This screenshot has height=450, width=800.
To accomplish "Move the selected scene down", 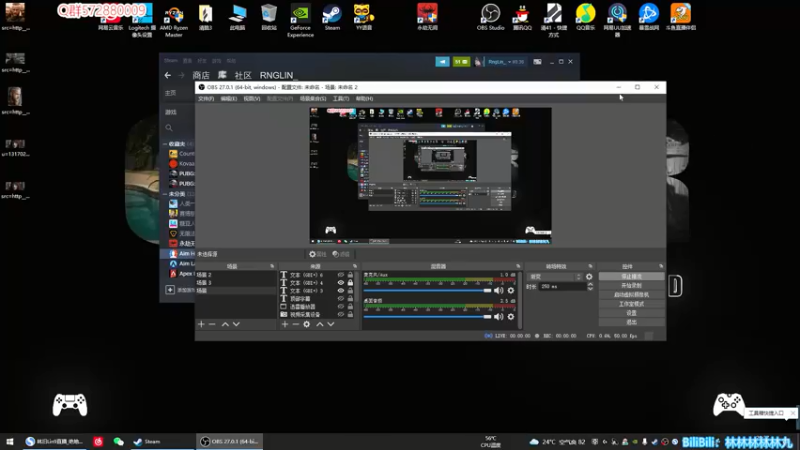I will (236, 324).
